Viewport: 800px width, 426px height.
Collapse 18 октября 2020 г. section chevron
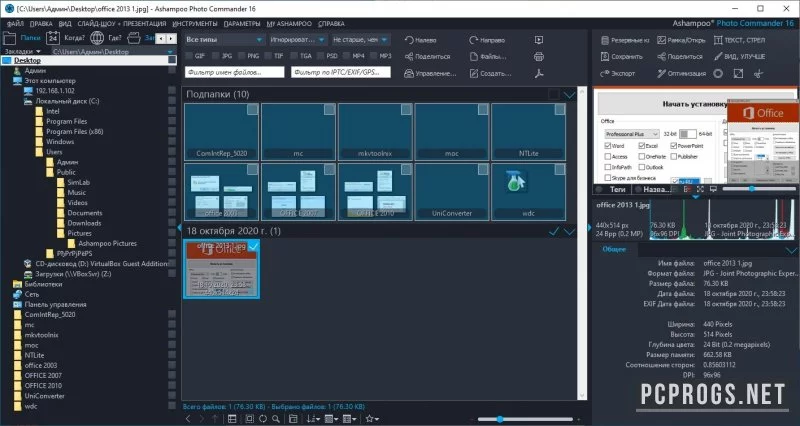click(x=569, y=231)
